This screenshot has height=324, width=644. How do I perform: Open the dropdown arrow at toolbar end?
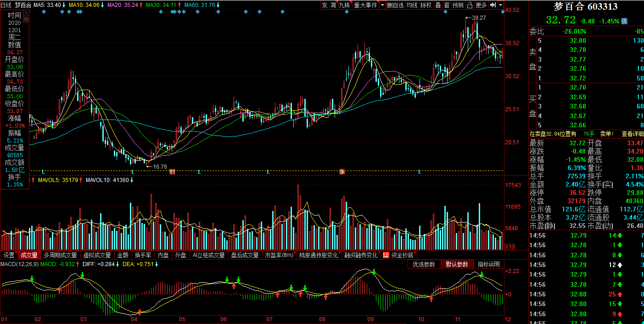[x=500, y=5]
